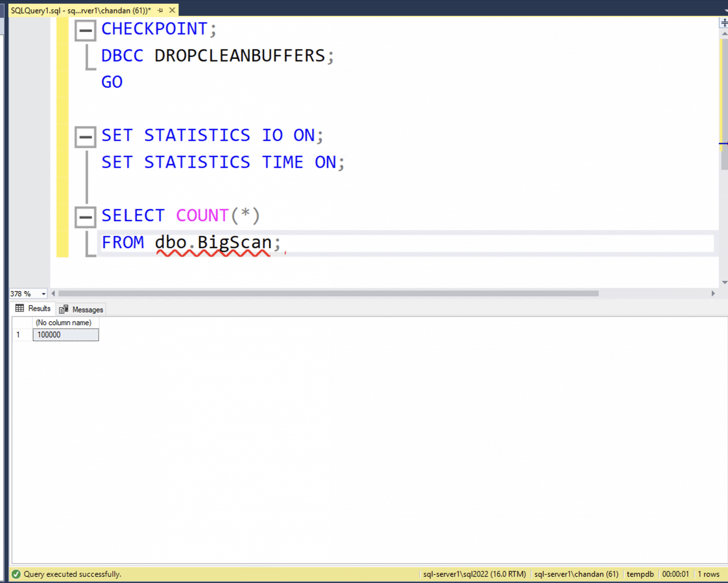Click tempdb in the status bar
728x583 pixels.
[640, 574]
